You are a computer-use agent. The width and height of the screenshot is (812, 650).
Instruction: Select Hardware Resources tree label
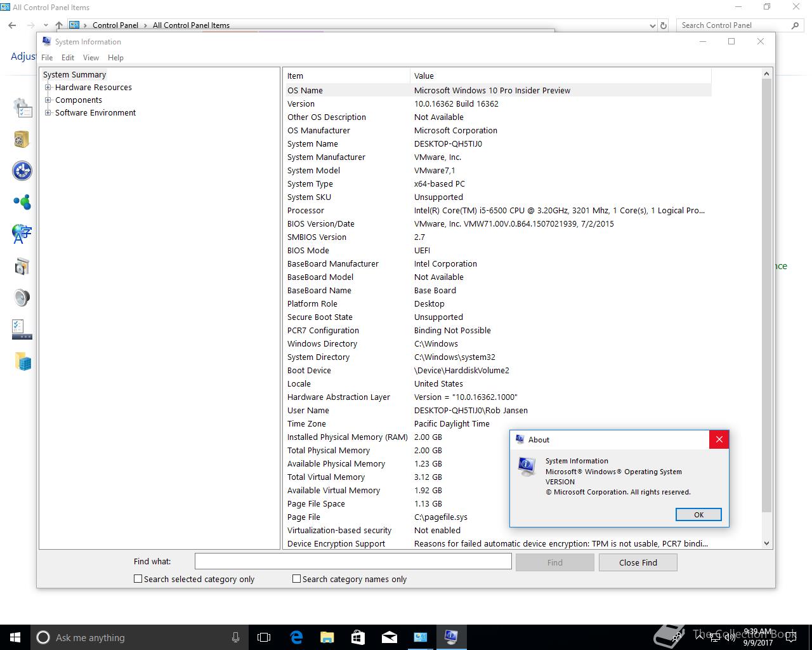(93, 88)
